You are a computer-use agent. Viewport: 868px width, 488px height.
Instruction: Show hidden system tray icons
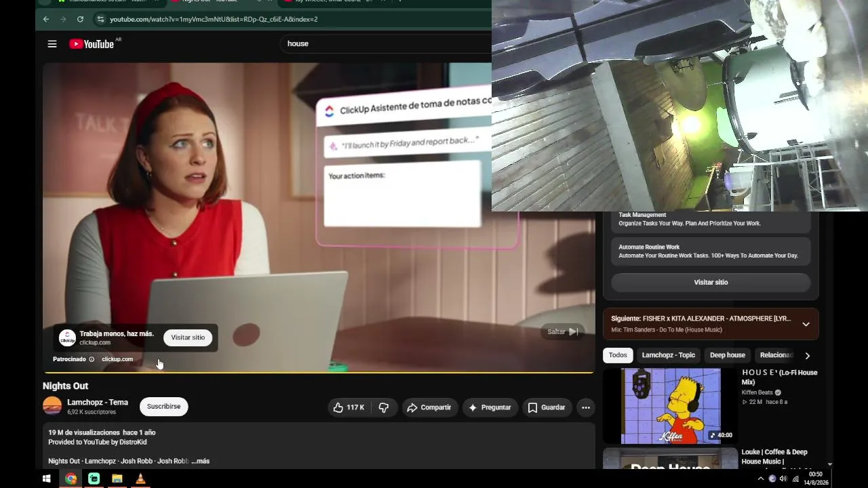[761, 479]
